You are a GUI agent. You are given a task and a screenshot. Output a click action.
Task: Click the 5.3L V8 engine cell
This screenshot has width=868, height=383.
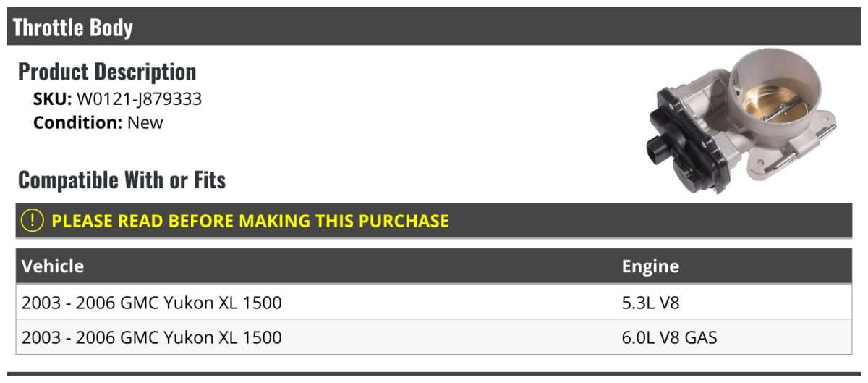click(x=650, y=303)
